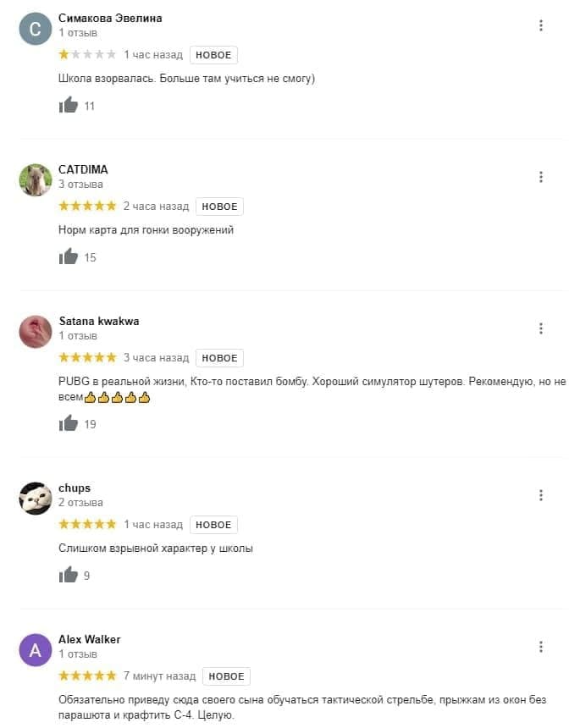Image resolution: width=569 pixels, height=728 pixels.
Task: Like Симакова Эвелина's review with thumbs-up
Action: (x=69, y=105)
